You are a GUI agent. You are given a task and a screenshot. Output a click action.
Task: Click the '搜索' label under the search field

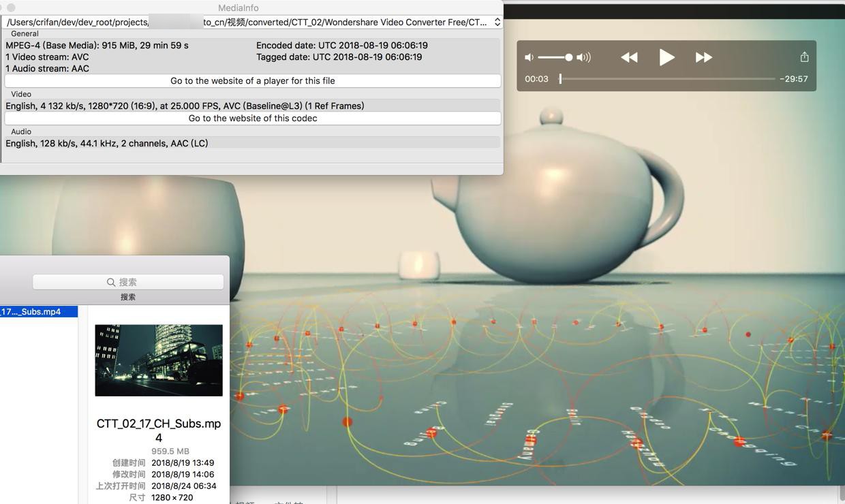coord(128,297)
